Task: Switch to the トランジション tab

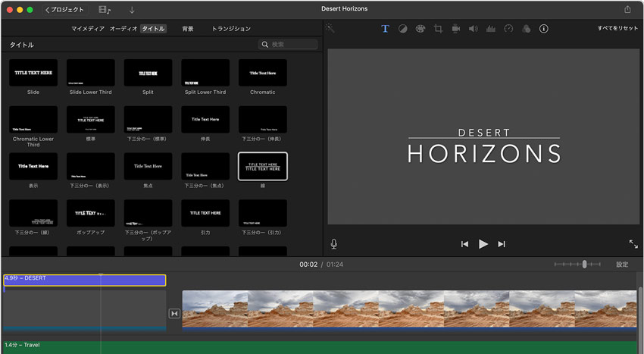Action: (231, 29)
